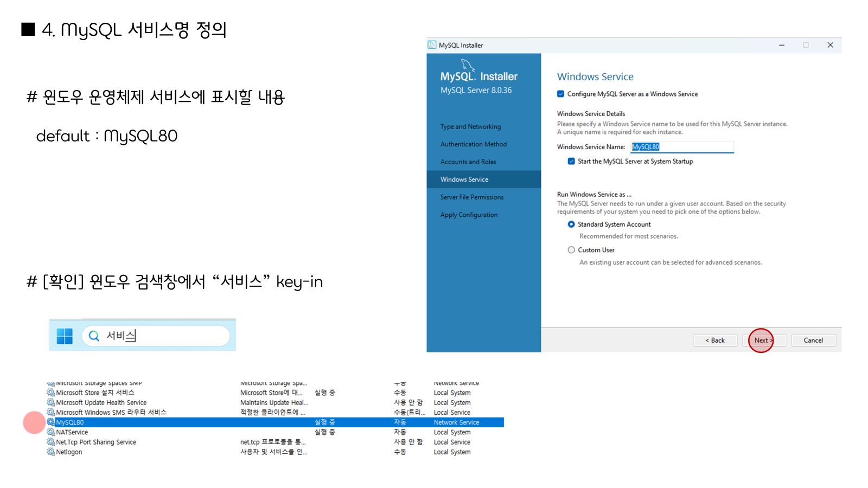
Task: Select the MySQL80 service row
Action: (275, 422)
